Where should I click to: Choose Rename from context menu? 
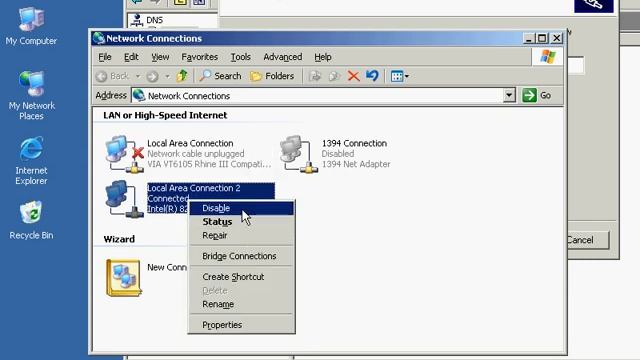(x=241, y=304)
